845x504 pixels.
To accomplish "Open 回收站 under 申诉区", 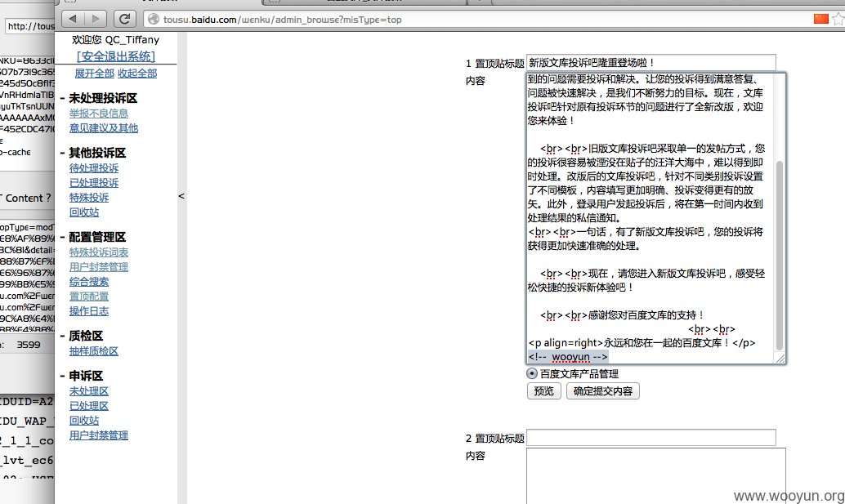I will pyautogui.click(x=84, y=421).
